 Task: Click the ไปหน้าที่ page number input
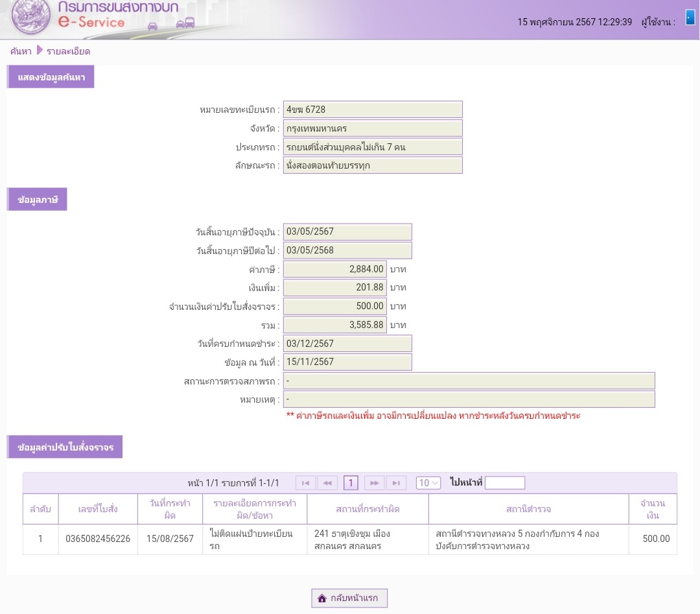coord(505,483)
